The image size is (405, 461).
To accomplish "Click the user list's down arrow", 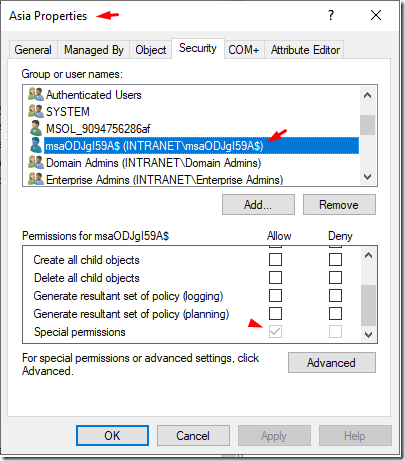I will (368, 177).
